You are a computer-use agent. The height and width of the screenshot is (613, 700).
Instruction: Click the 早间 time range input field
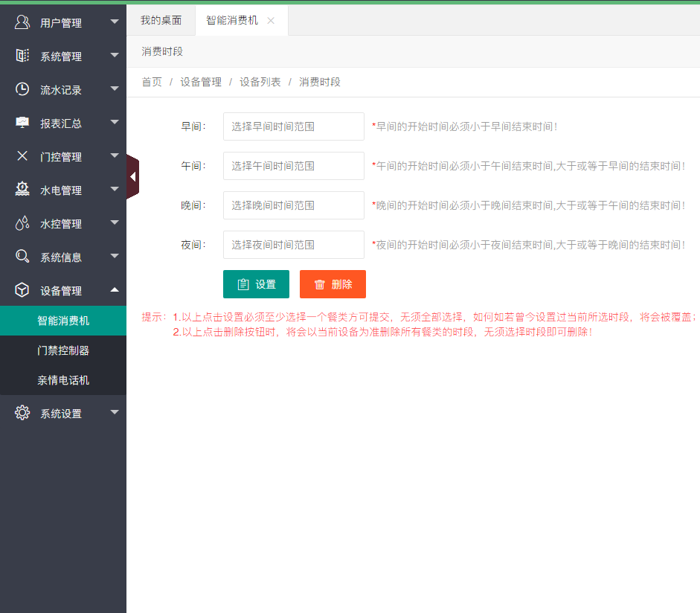pyautogui.click(x=293, y=126)
